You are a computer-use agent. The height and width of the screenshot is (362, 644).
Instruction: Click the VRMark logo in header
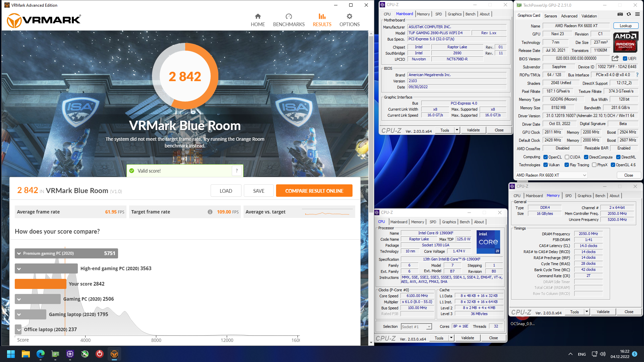[x=44, y=20]
